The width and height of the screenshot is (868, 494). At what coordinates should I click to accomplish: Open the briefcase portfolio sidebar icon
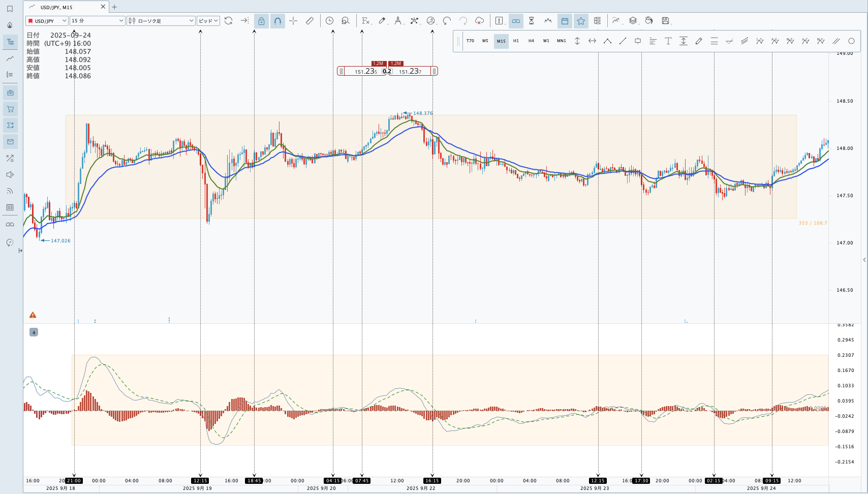pos(10,92)
